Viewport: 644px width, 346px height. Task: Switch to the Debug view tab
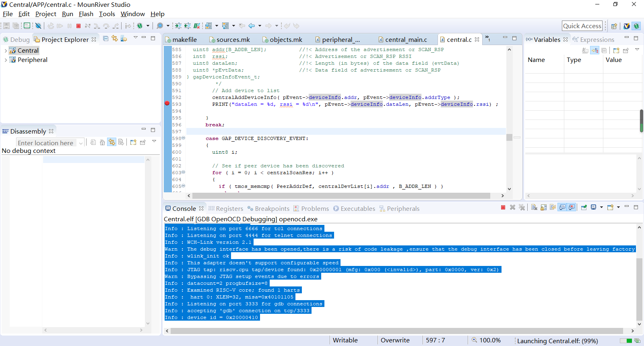coord(17,39)
